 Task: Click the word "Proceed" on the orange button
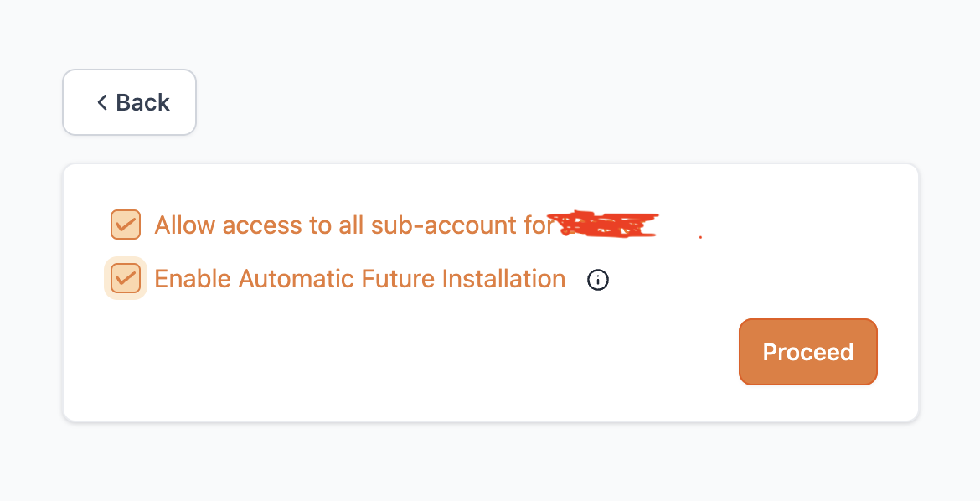tap(807, 352)
